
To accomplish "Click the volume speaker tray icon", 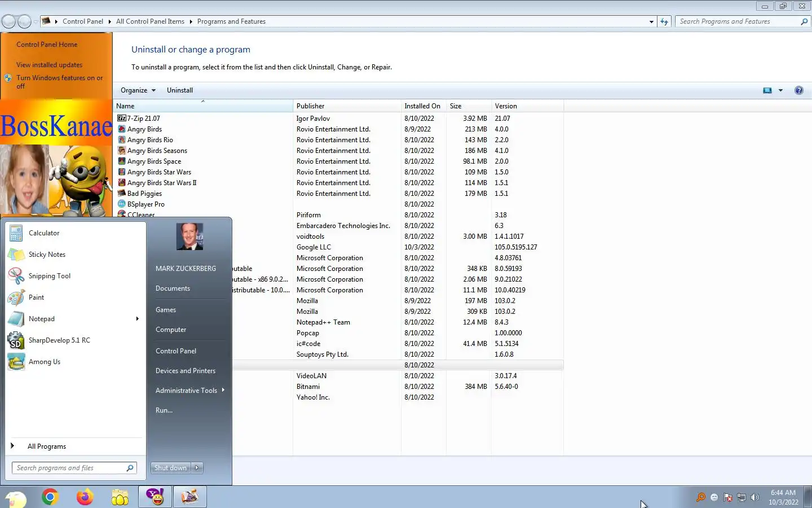I will pos(755,497).
